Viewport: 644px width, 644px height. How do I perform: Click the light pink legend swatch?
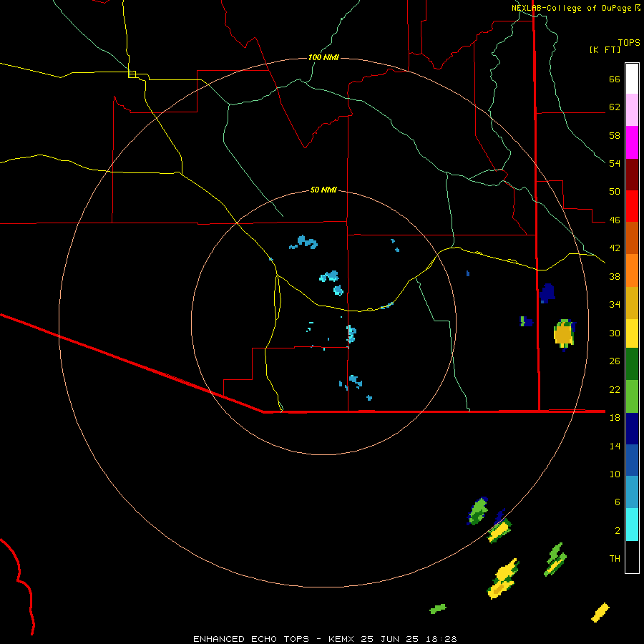[632, 109]
